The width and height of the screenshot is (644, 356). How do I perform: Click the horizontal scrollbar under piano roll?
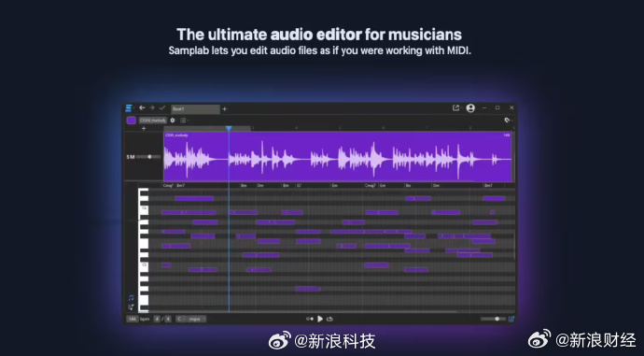(x=302, y=312)
